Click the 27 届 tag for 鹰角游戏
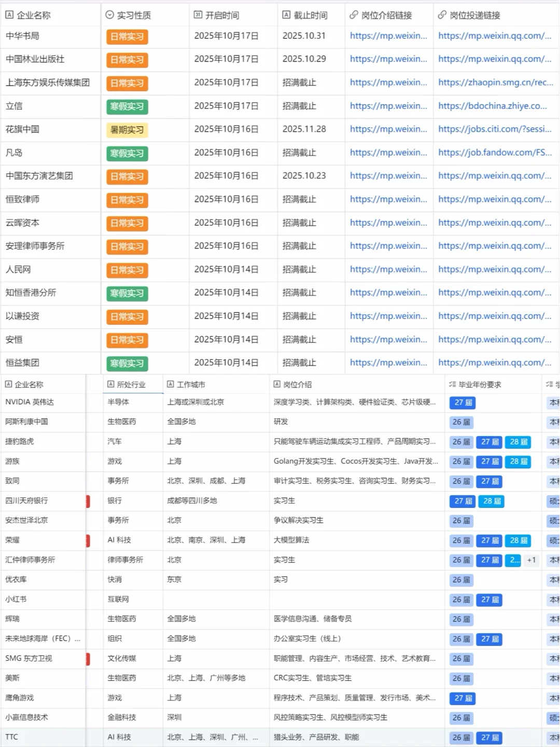 [463, 698]
